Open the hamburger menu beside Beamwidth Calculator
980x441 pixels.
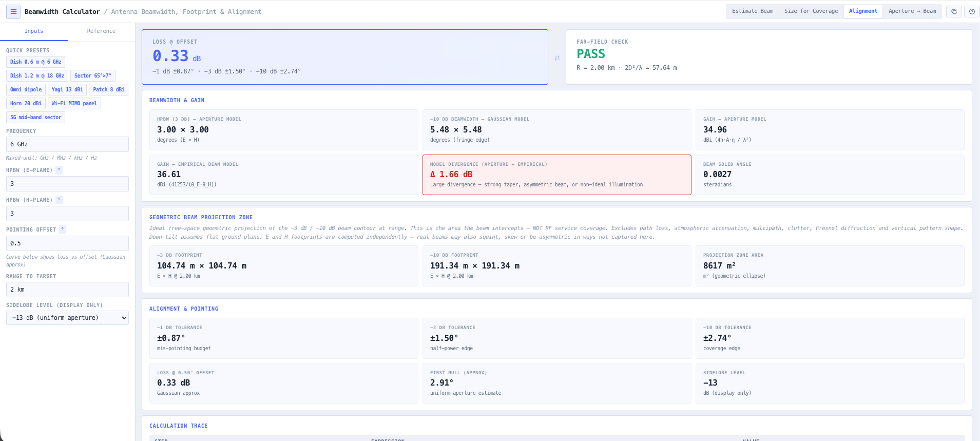(x=13, y=11)
